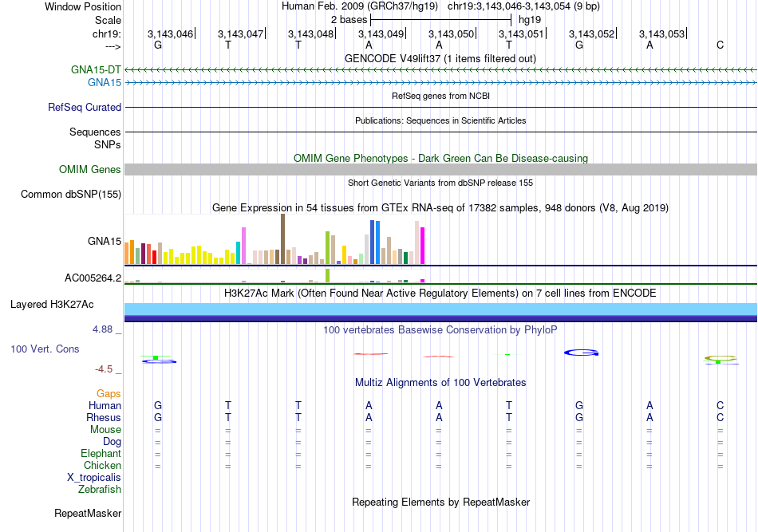Click the OMIM Genes track label
The height and width of the screenshot is (532, 758).
90,170
